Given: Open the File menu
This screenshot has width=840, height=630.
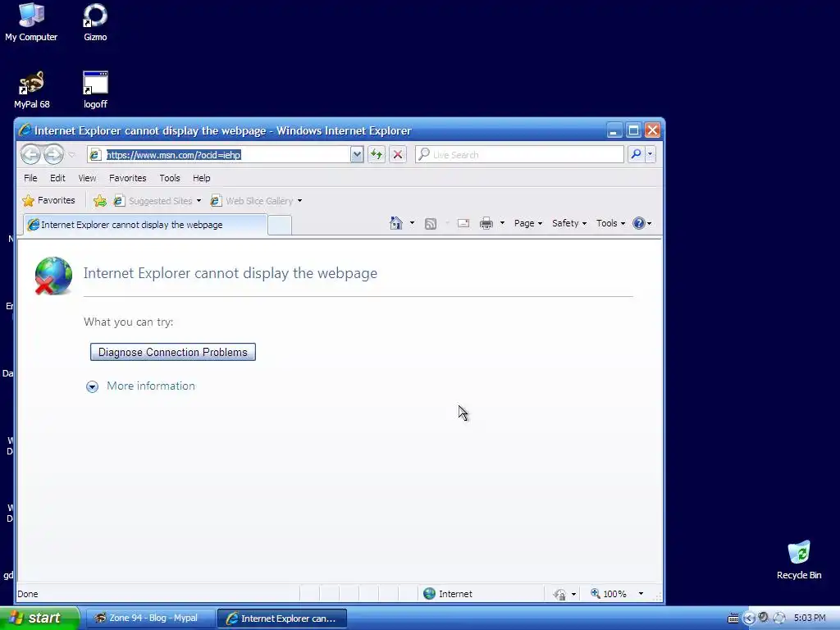Looking at the screenshot, I should click(30, 178).
